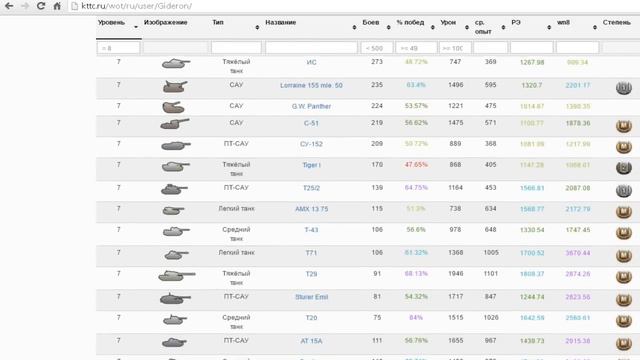The width and height of the screenshot is (640, 360).
Task: Open the Sturer Emil link
Action: pos(311,297)
